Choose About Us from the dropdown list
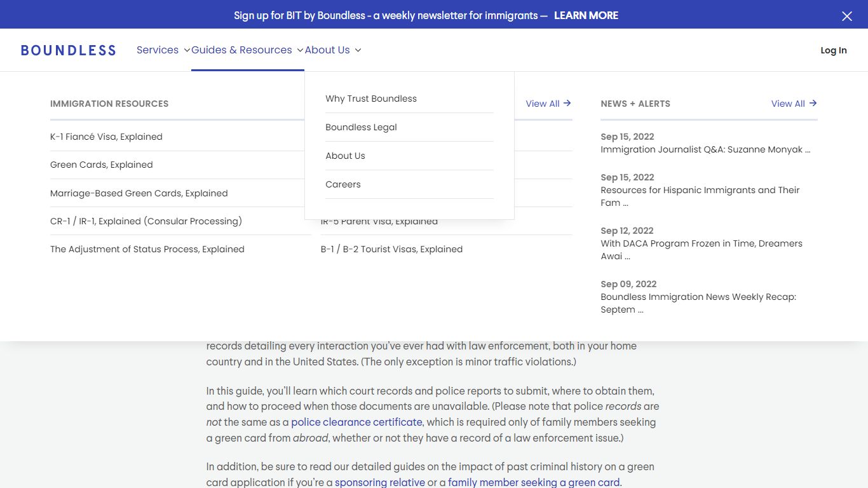The width and height of the screenshot is (868, 488). (x=345, y=156)
